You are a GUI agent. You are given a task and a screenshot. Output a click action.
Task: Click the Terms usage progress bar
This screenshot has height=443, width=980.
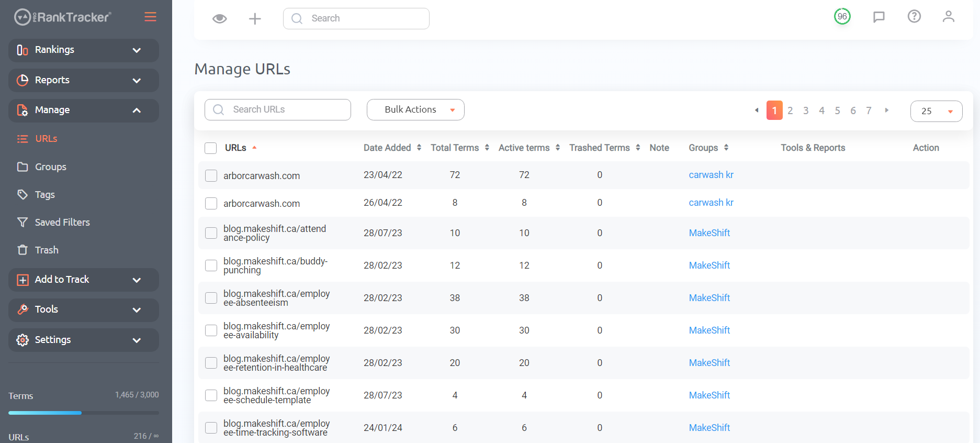84,413
